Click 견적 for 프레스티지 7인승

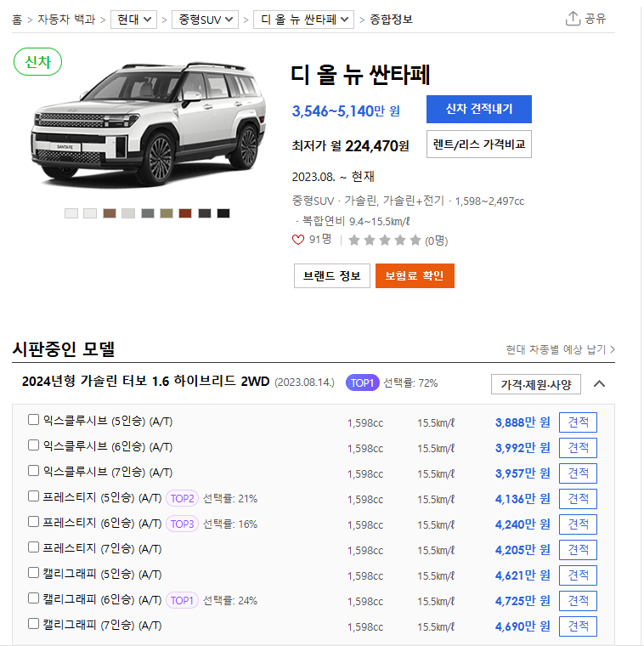(x=578, y=550)
